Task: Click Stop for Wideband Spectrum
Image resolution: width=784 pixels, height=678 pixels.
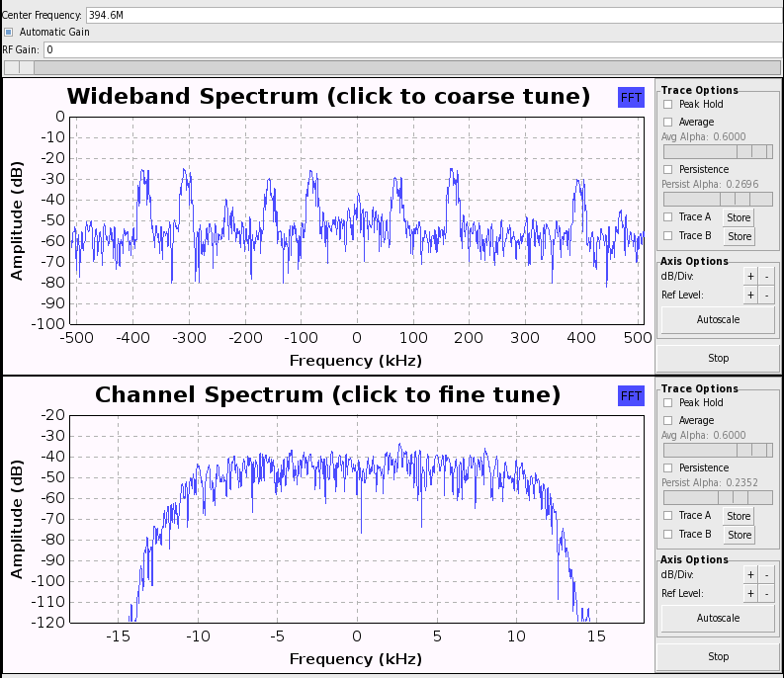Action: pos(718,358)
